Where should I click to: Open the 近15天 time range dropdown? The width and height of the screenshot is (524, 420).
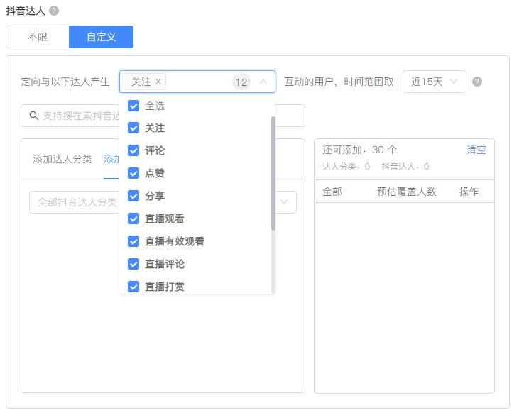[434, 82]
